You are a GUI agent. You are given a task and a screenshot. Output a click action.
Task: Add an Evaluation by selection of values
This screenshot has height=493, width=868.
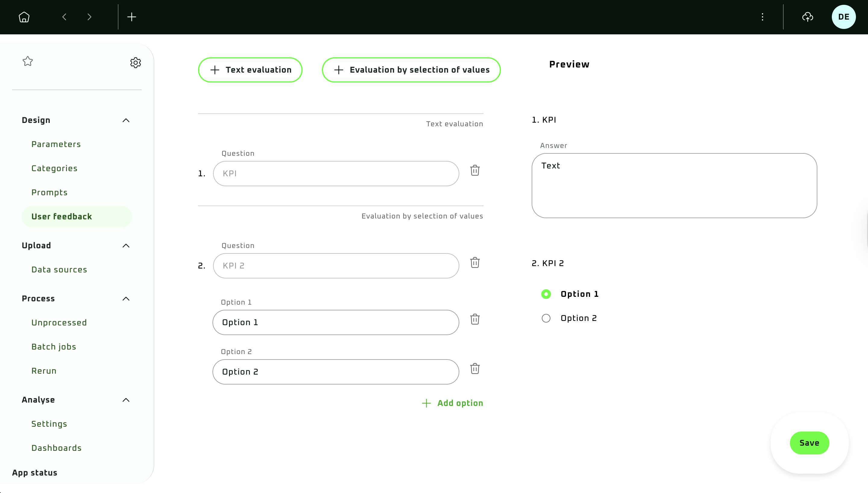pos(411,70)
